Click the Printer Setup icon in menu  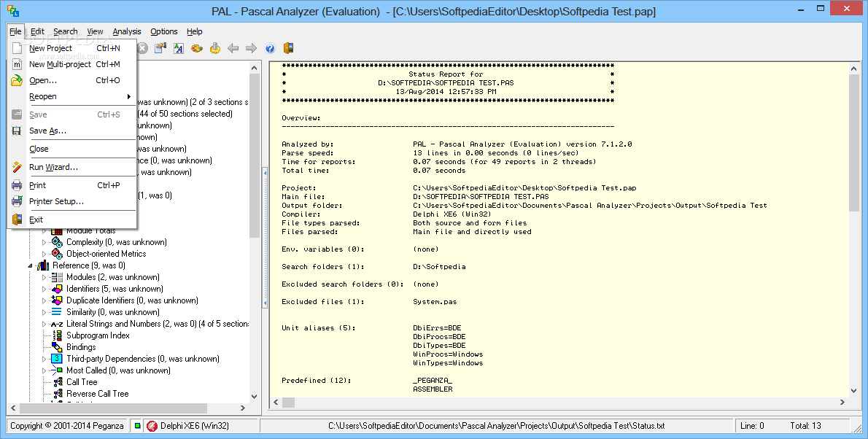(18, 201)
